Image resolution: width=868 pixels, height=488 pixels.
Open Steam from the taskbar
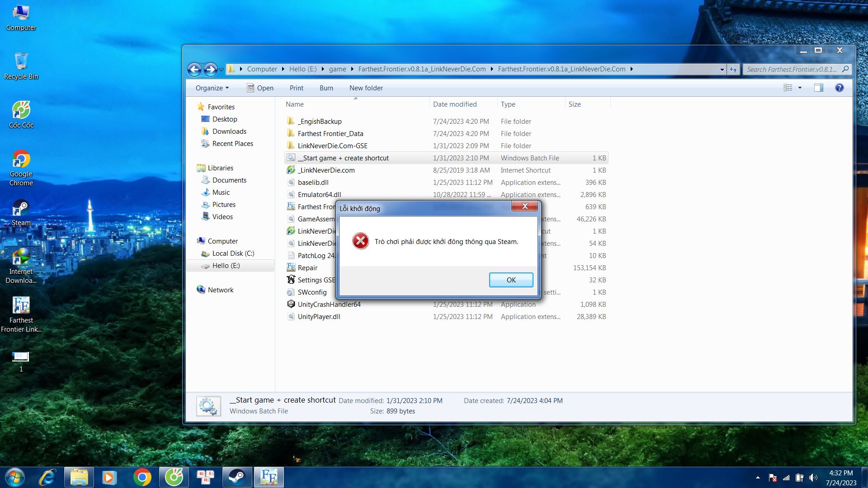(x=237, y=477)
